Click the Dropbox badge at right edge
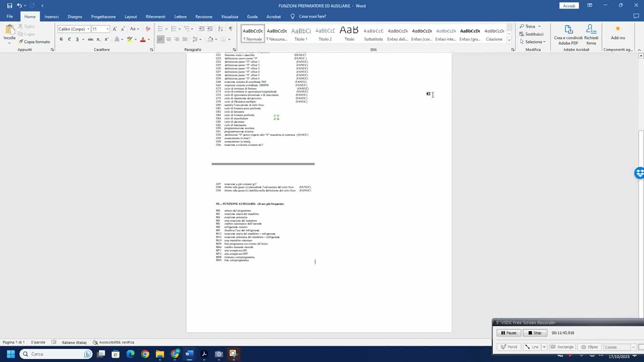 639,173
